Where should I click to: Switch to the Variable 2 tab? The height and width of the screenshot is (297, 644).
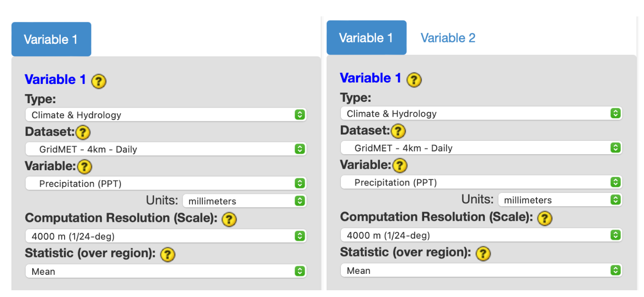[448, 38]
